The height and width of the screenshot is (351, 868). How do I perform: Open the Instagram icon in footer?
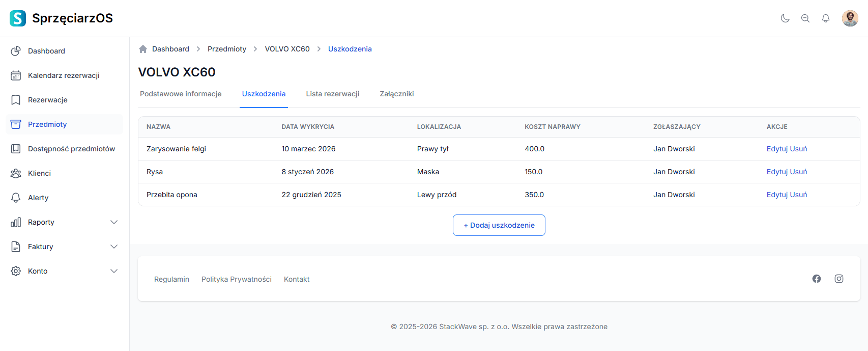(x=839, y=279)
